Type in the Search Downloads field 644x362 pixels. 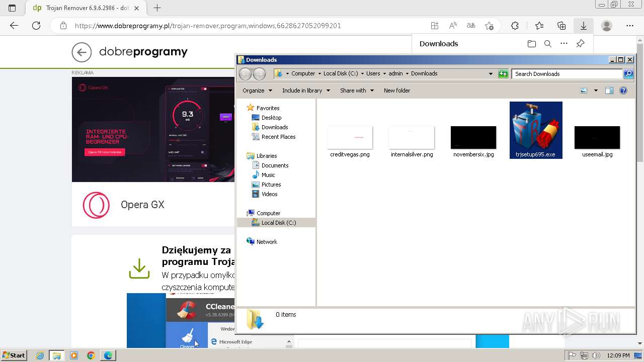tap(568, 74)
